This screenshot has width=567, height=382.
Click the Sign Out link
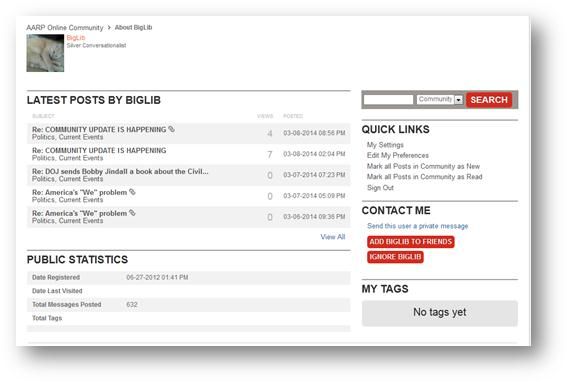[380, 187]
